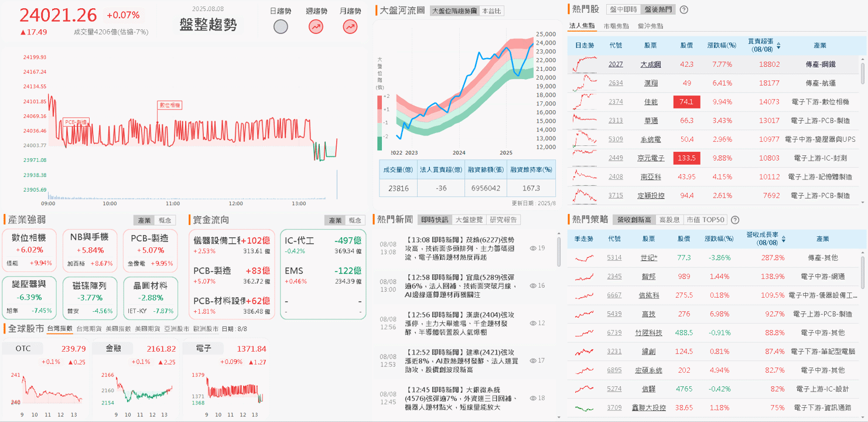Open 晶圓材料 industry card
868x422 pixels.
click(x=150, y=297)
